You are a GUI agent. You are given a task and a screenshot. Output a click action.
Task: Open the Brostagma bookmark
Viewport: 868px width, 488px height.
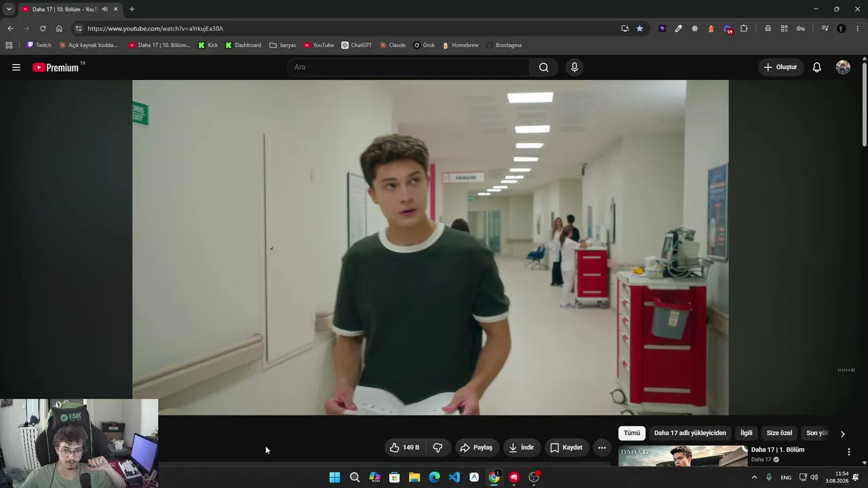504,45
